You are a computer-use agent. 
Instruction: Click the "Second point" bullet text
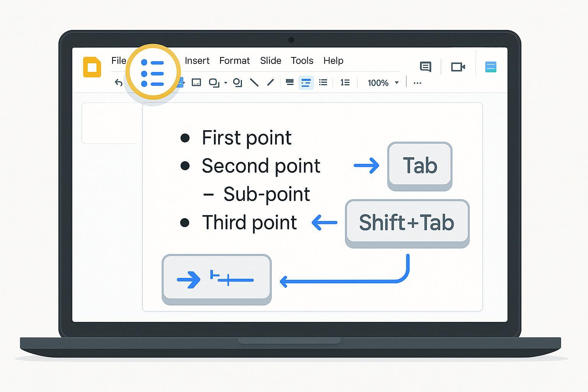pos(261,166)
